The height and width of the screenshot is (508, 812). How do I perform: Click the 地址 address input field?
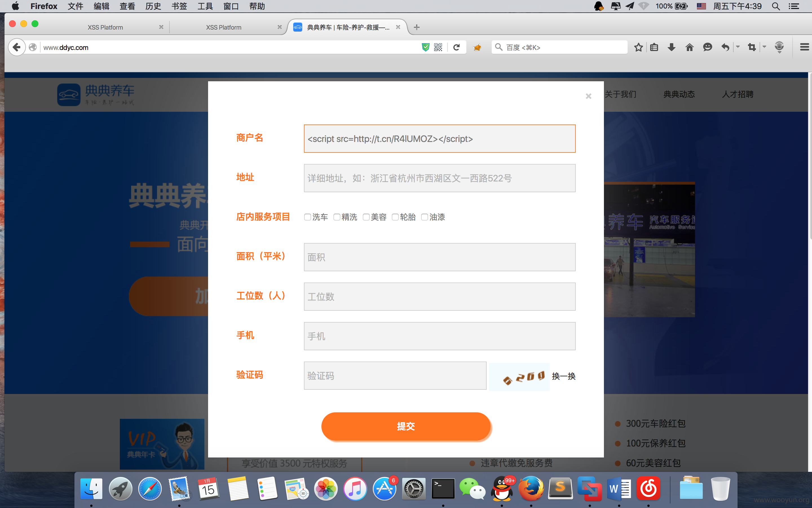click(x=440, y=178)
